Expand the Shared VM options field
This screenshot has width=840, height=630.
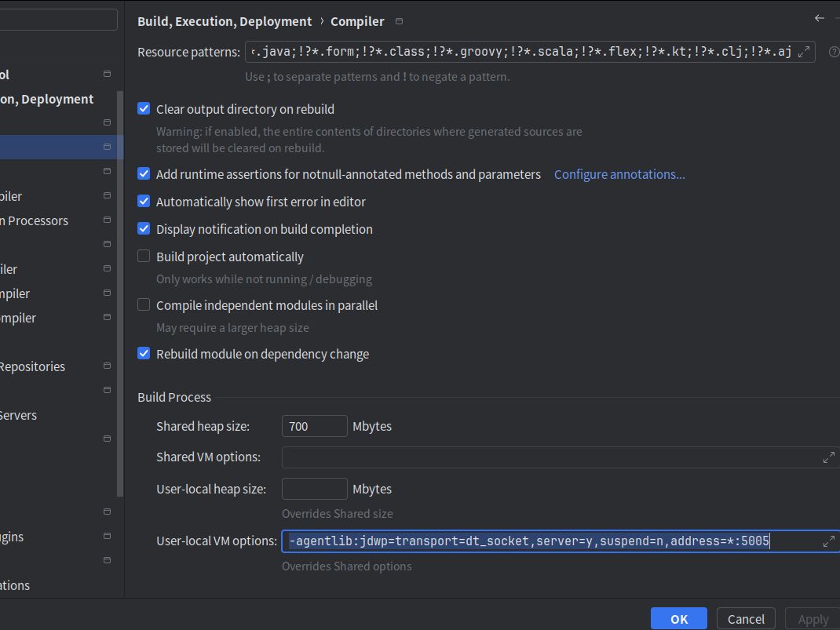tap(828, 457)
